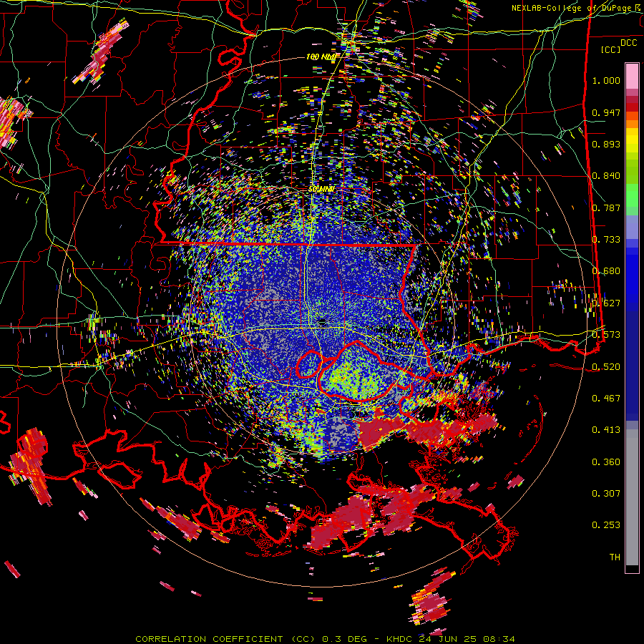Pick the pink swatch atop the color bar

[632, 77]
